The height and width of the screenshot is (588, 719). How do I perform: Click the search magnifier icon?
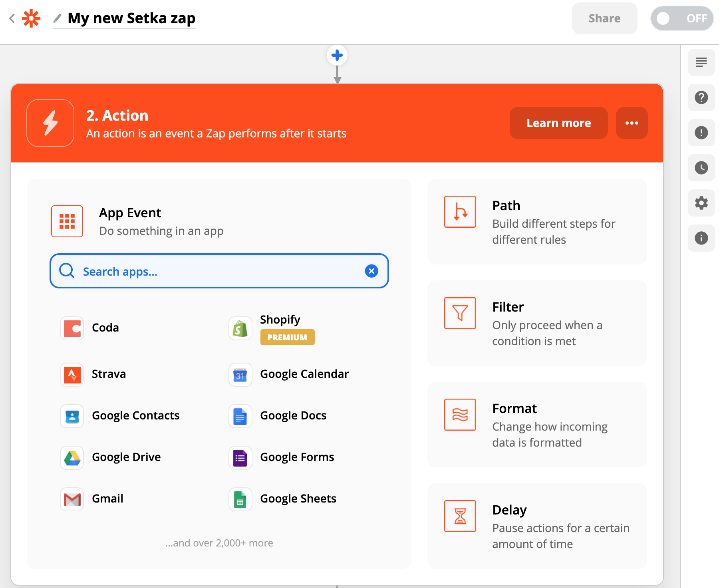click(67, 271)
